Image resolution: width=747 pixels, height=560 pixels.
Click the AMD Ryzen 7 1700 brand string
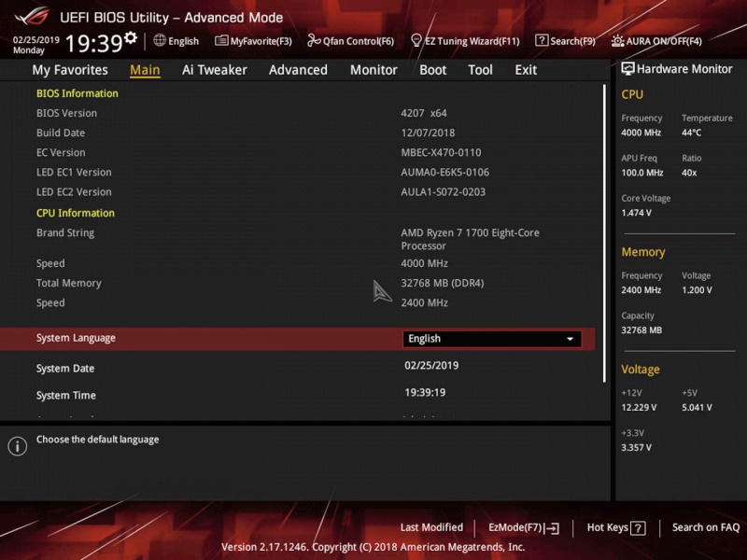pos(471,240)
